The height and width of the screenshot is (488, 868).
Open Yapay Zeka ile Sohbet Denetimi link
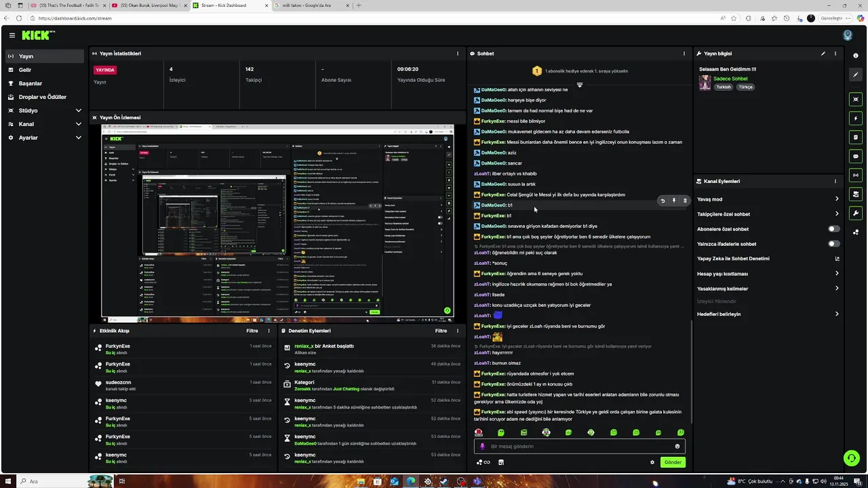point(768,259)
